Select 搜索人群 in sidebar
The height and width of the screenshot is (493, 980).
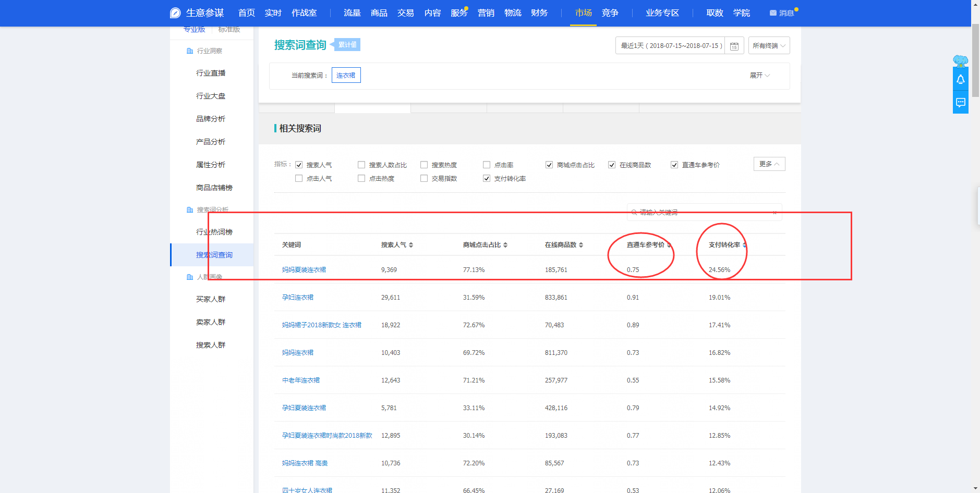point(211,345)
